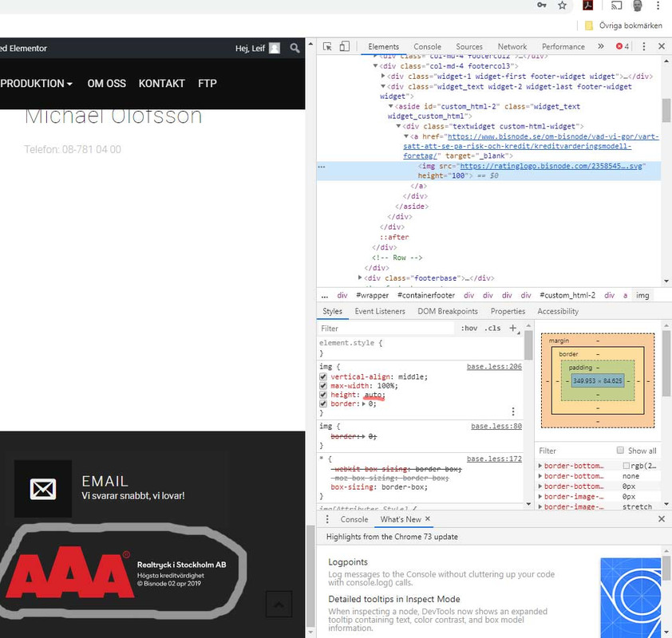Viewport: 672px width, 638px height.
Task: Click the inspect element picker icon
Action: pyautogui.click(x=327, y=46)
